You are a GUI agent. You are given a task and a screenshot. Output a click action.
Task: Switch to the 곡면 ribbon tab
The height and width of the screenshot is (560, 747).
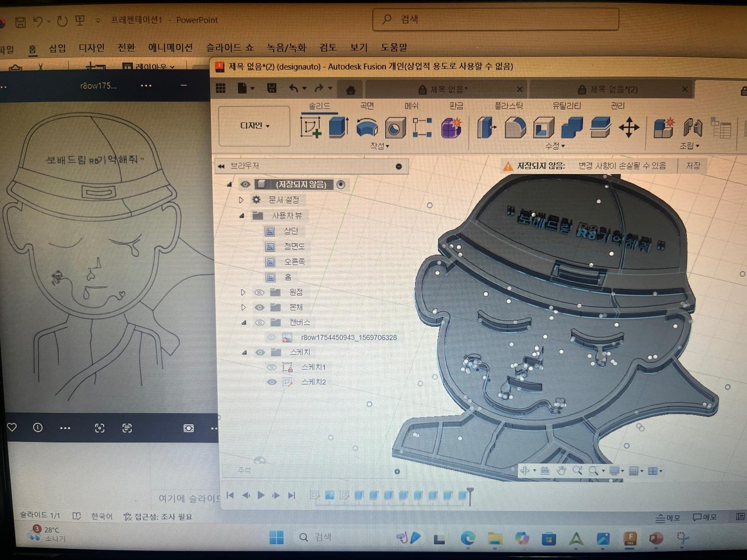(x=367, y=106)
